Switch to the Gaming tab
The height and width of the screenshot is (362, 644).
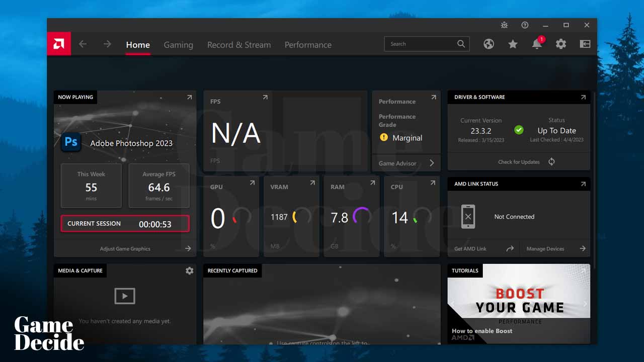(x=178, y=45)
